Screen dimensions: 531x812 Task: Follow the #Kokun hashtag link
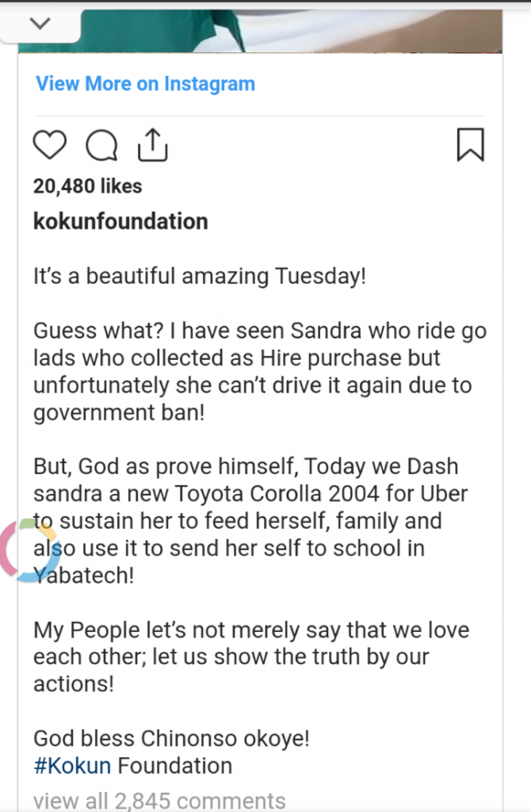71,766
